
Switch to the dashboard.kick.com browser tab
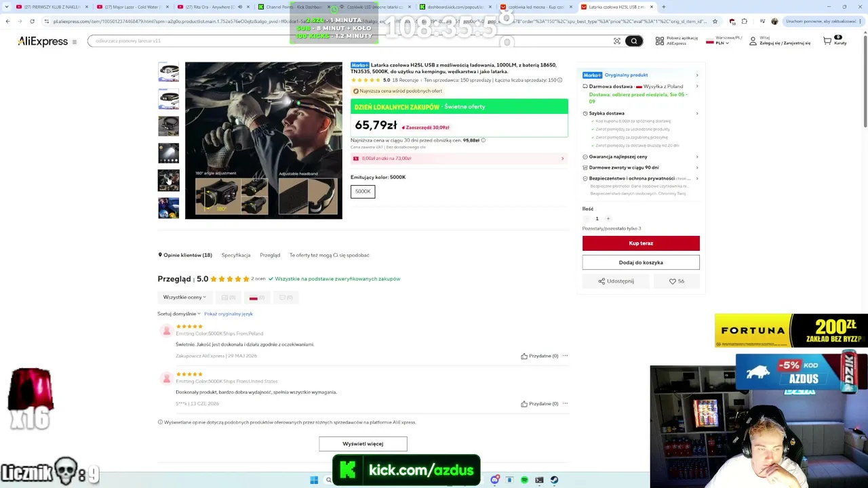455,7
